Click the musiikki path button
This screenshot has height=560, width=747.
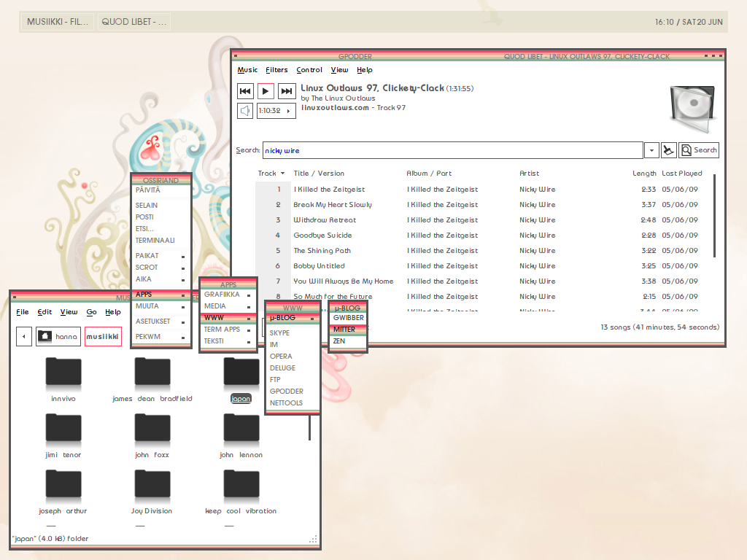103,336
